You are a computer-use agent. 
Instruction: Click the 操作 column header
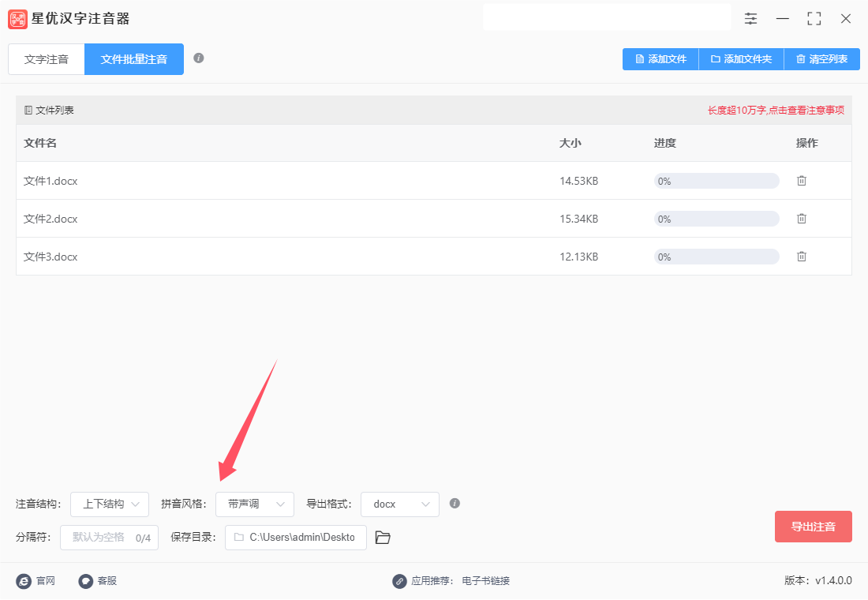806,143
